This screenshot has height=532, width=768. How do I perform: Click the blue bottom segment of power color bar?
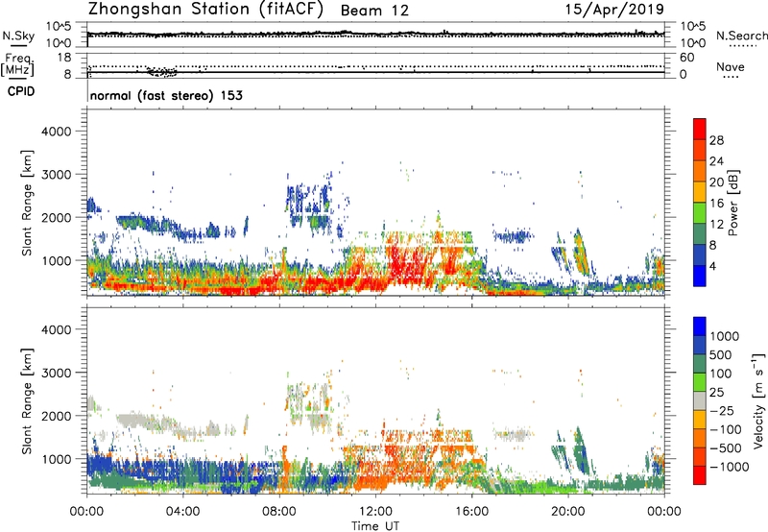point(700,276)
